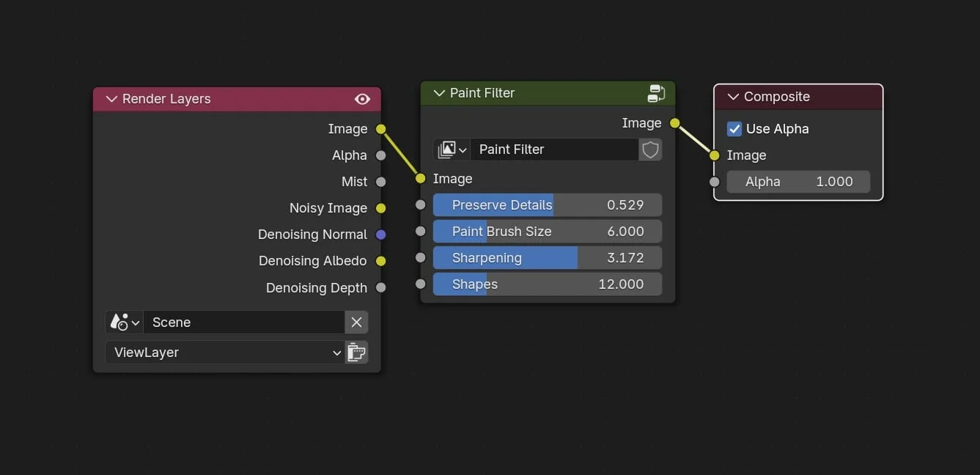This screenshot has height=475, width=980.
Task: Click the Preserve Details slider
Action: tap(547, 205)
